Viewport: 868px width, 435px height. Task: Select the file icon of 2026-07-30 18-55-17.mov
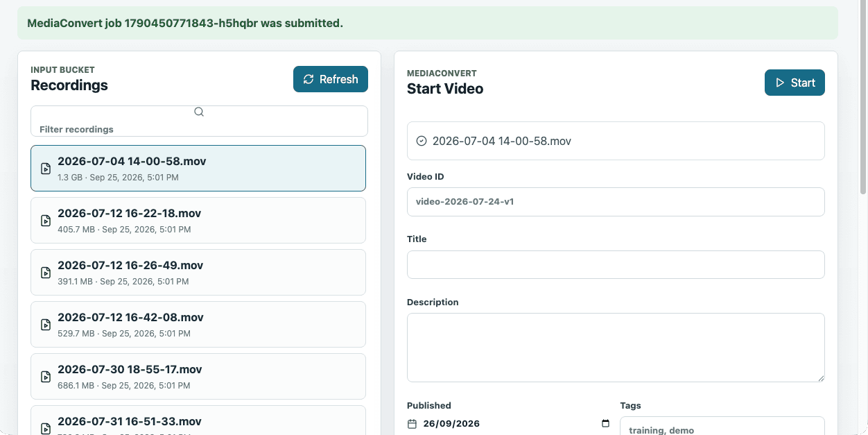click(x=46, y=377)
